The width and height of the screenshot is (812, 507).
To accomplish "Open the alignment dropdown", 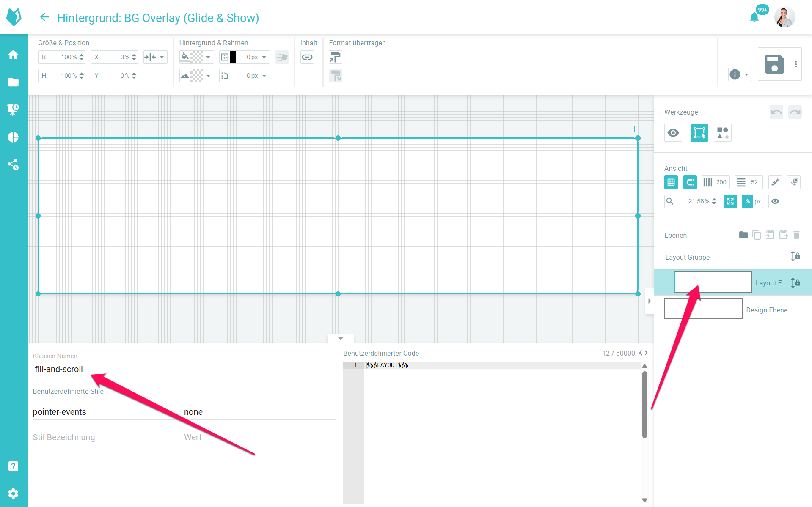I will (x=155, y=57).
